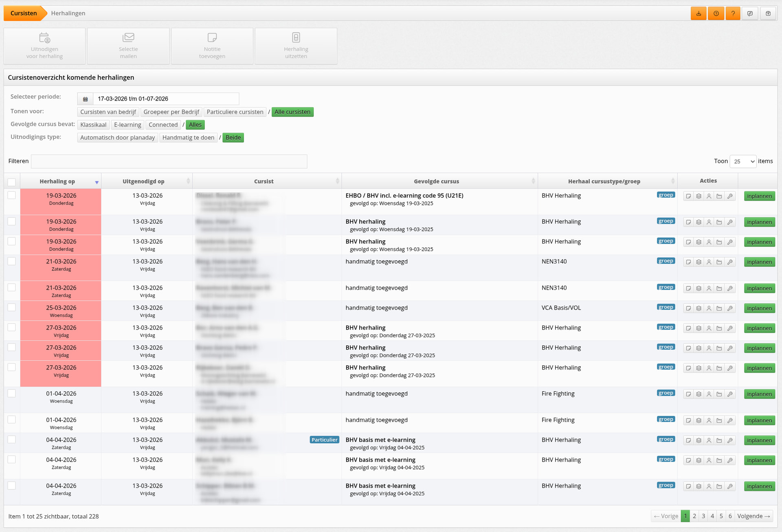Check the checkbox of the first 19-03-2026 row

pyautogui.click(x=12, y=196)
